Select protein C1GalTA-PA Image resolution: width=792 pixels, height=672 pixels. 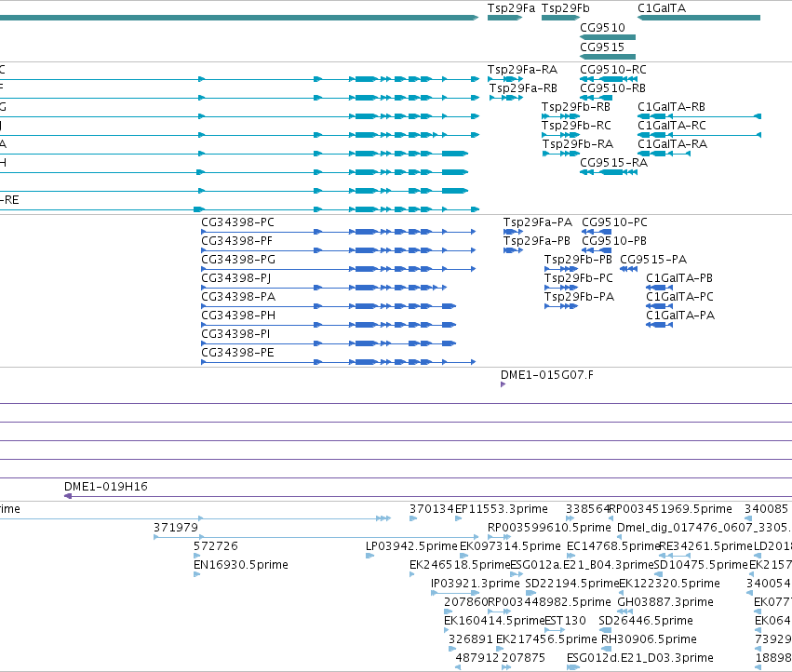[680, 316]
